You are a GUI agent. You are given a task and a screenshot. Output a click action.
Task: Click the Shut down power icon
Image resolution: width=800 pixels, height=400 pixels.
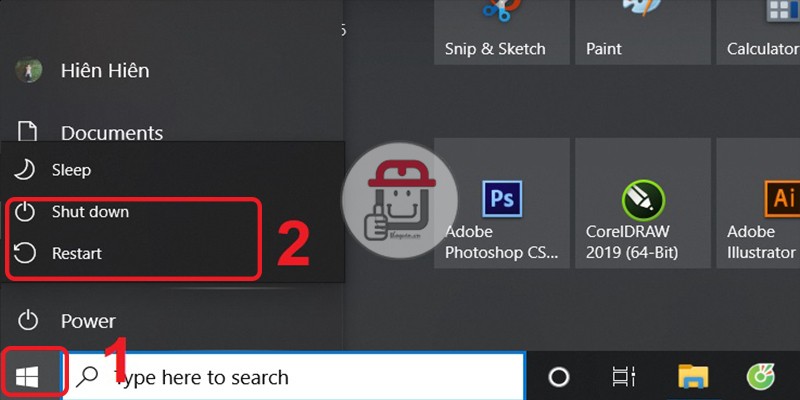click(x=24, y=212)
